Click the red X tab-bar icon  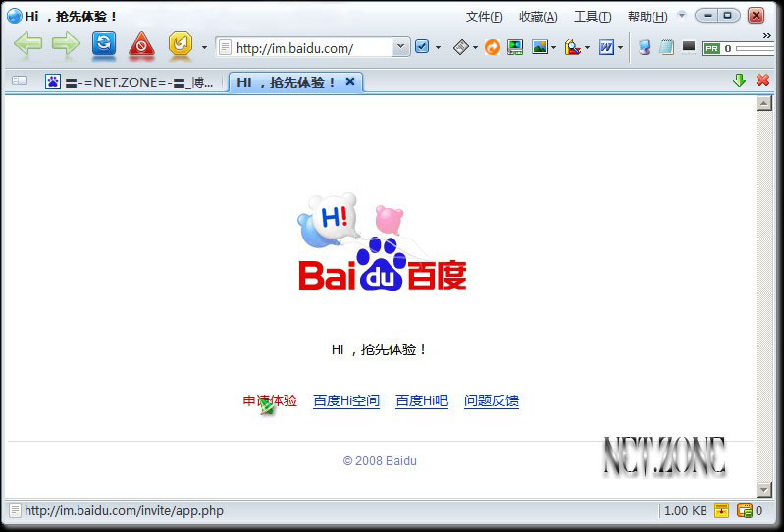click(762, 80)
